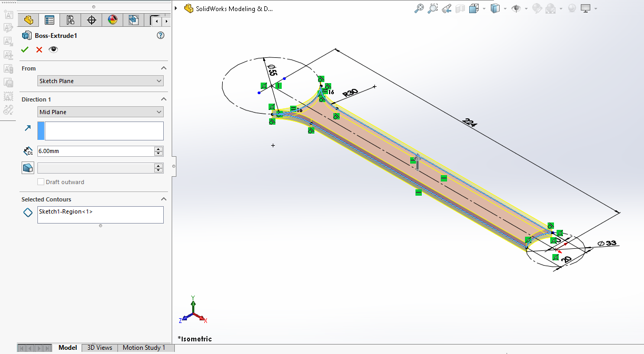The width and height of the screenshot is (644, 354).
Task: Toggle detailed preview eye icon
Action: 53,49
